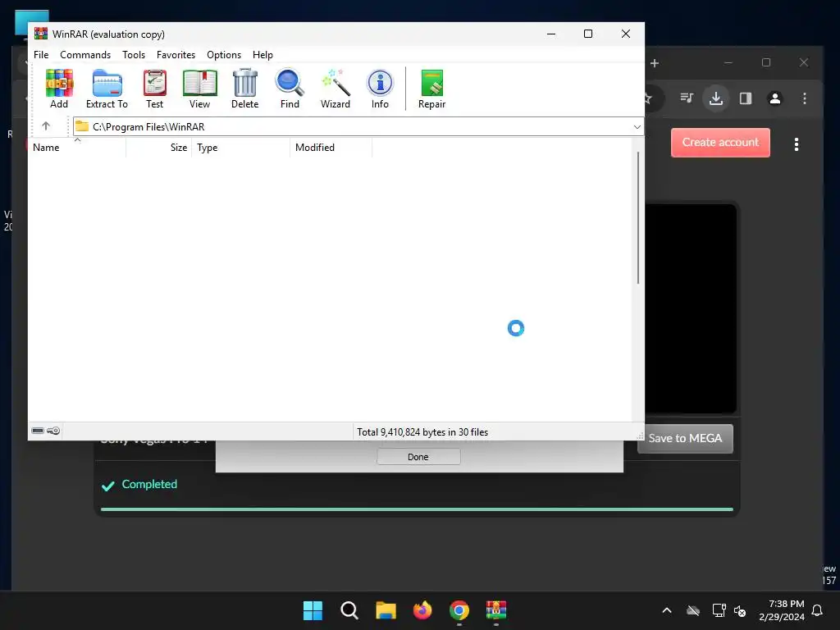Sort by the Size column header
Viewport: 840px width, 630px height.
click(158, 148)
